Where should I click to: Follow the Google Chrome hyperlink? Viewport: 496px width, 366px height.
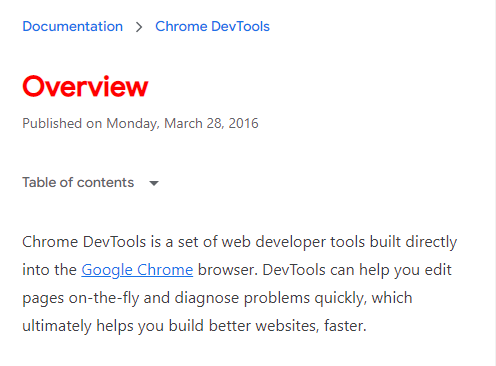coord(137,270)
